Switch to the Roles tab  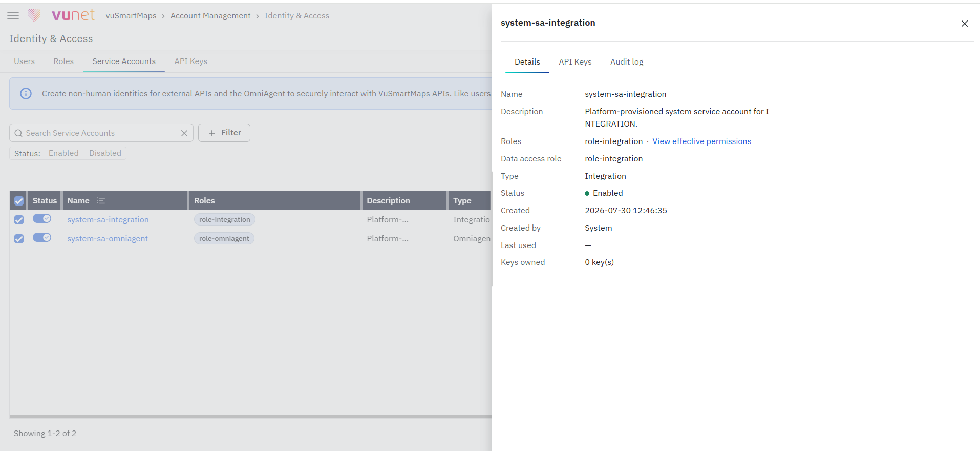[63, 61]
